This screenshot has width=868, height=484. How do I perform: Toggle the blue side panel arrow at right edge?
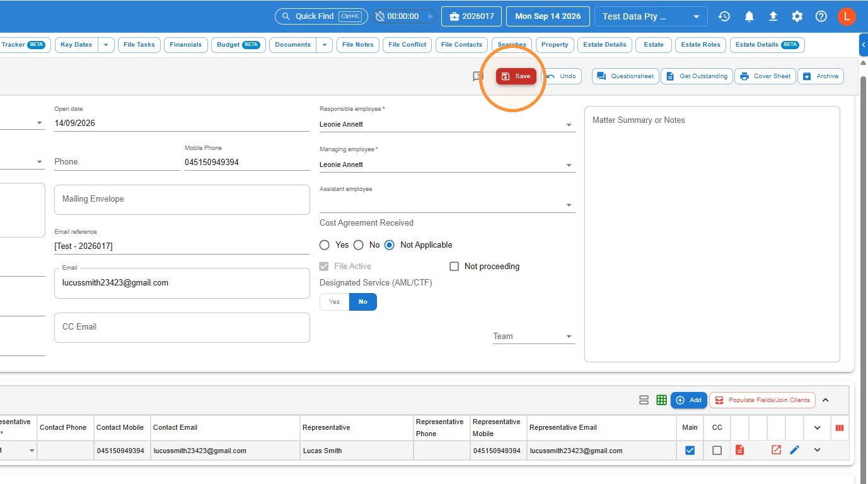point(864,45)
